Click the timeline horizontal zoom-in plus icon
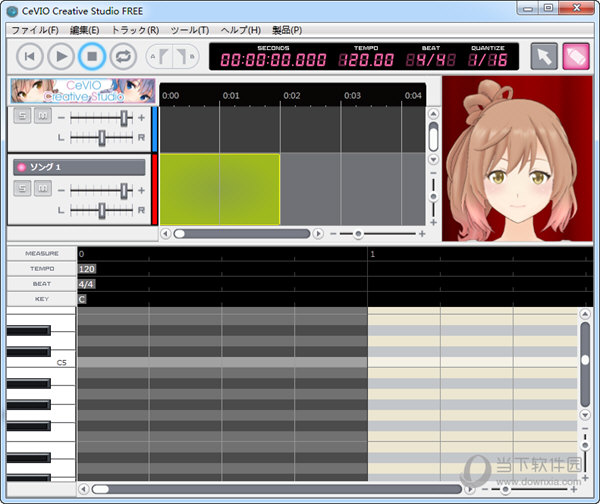The width and height of the screenshot is (600, 504). point(422,233)
